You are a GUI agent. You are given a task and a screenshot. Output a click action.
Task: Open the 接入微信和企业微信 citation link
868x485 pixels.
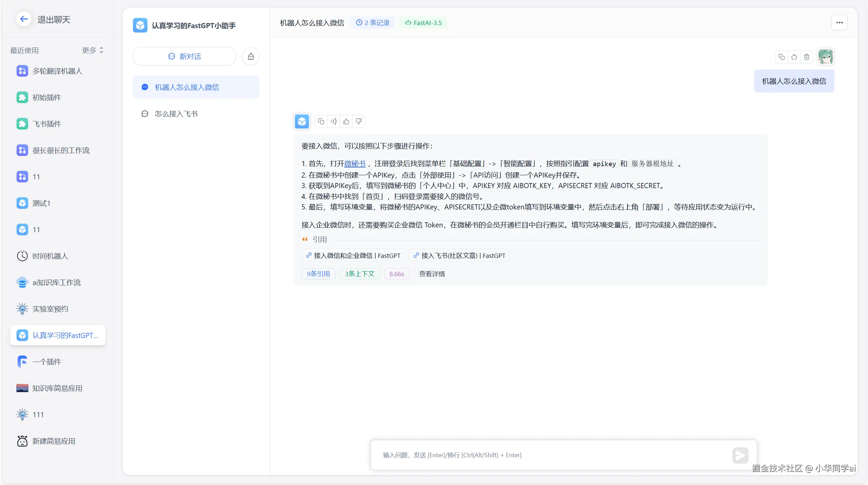click(353, 256)
